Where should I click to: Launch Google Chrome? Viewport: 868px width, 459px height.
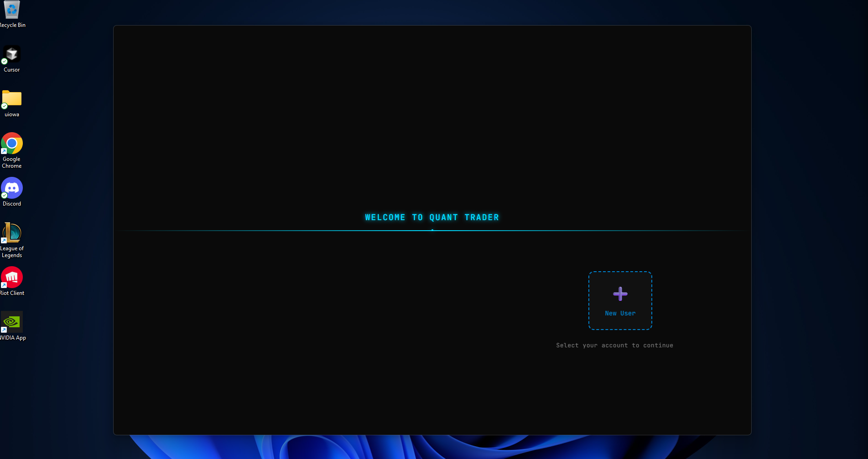(11, 144)
